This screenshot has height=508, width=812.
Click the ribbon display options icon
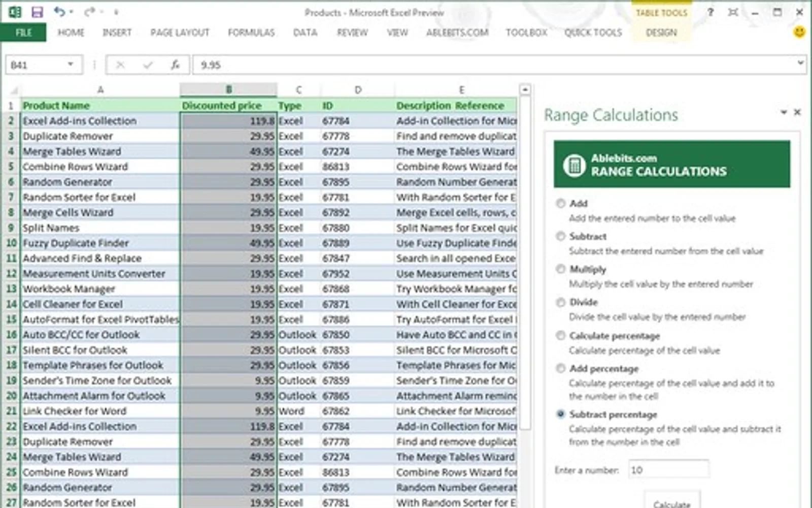[733, 12]
